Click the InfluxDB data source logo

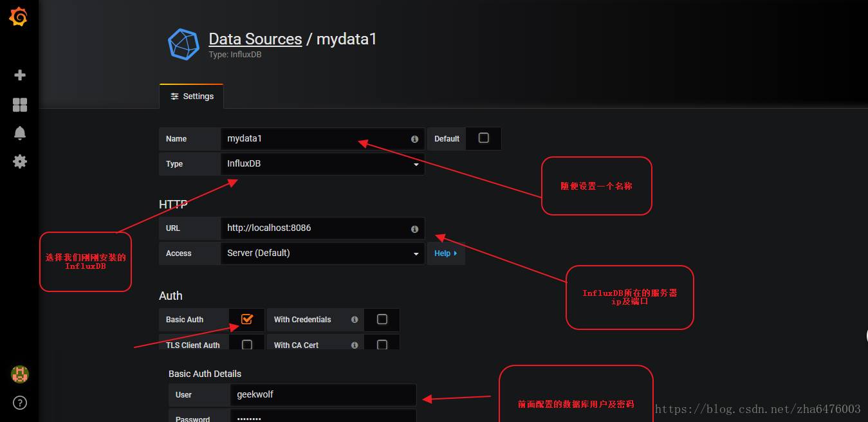click(183, 44)
